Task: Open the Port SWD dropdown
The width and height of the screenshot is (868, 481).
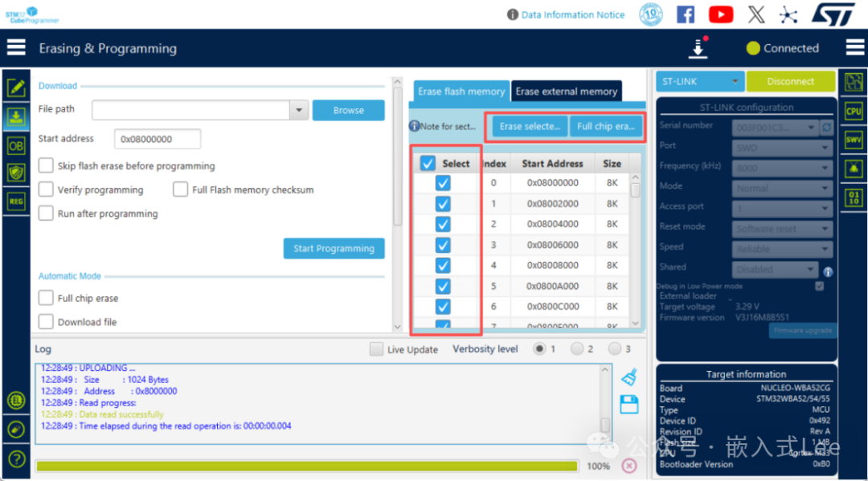Action: [x=782, y=148]
